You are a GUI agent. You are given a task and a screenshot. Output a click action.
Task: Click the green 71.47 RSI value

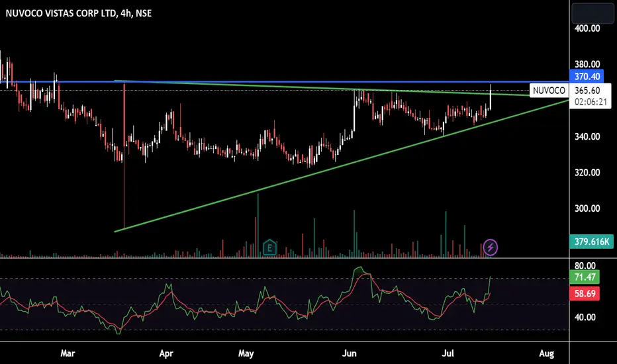(585, 277)
